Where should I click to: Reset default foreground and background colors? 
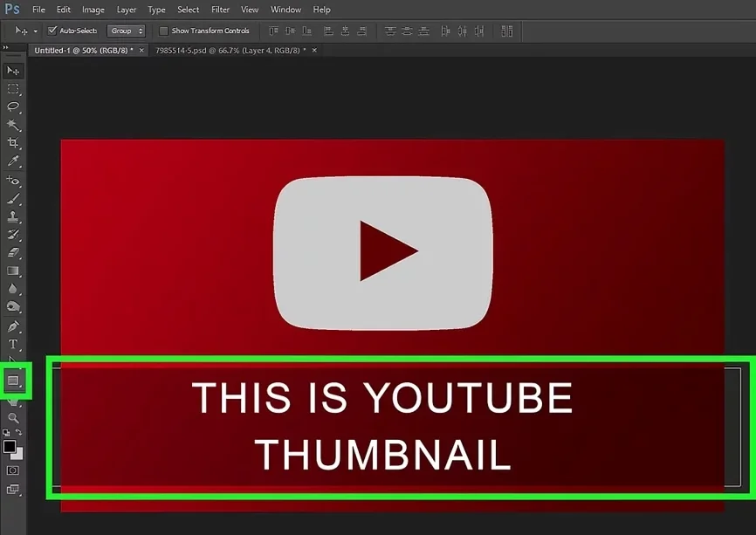[6, 433]
